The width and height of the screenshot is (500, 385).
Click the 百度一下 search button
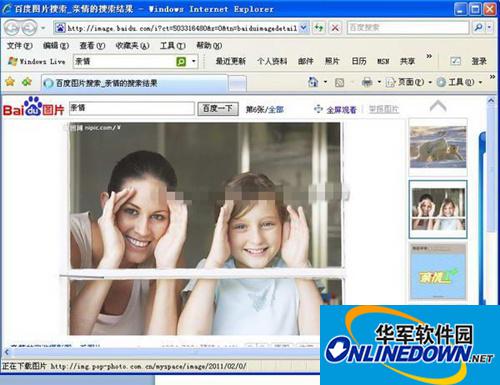(x=218, y=109)
